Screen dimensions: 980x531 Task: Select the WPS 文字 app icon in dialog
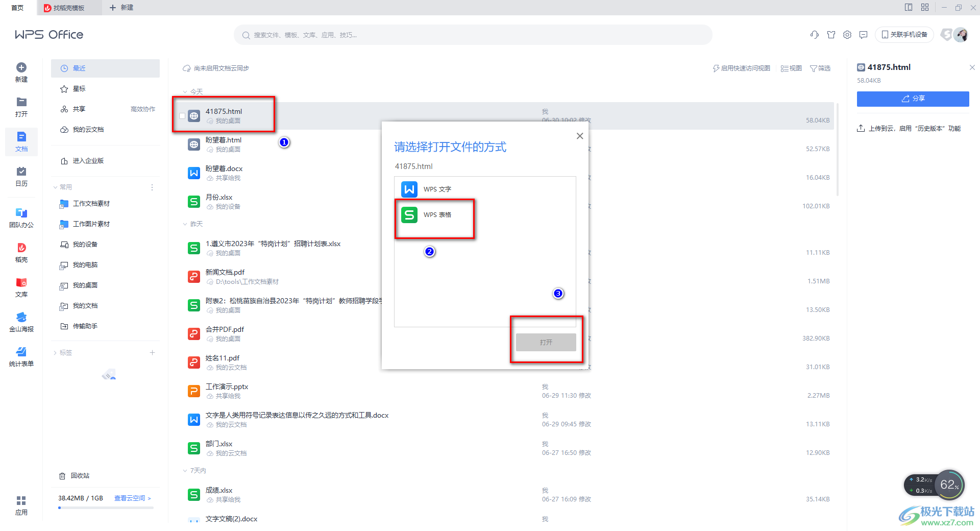(x=409, y=189)
